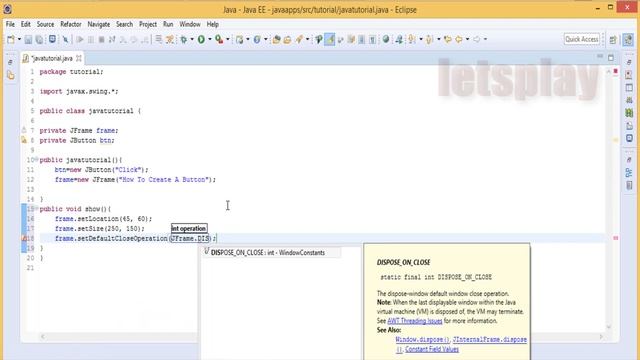
Task: Click the Last Edit Location icon
Action: tap(448, 40)
